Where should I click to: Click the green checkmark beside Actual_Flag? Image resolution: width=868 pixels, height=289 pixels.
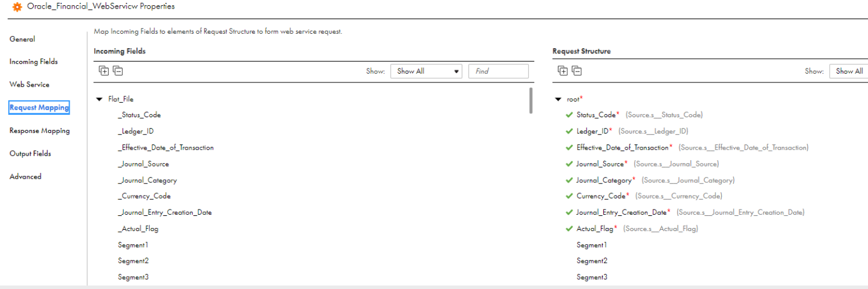[x=569, y=229]
